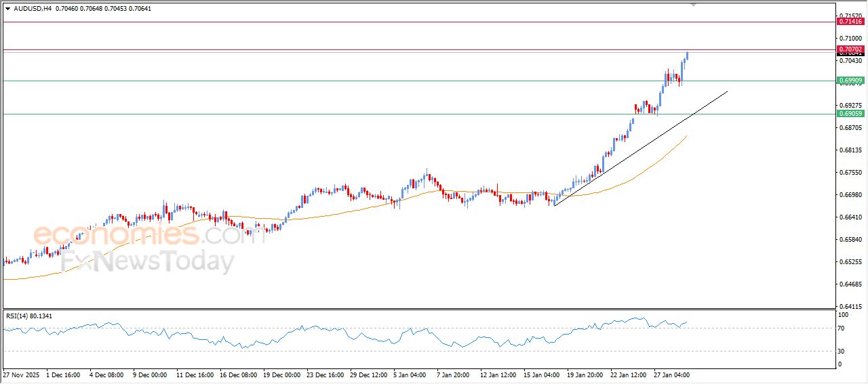Click the 27 Nov 2025 time label
The height and width of the screenshot is (384, 868).
point(22,375)
